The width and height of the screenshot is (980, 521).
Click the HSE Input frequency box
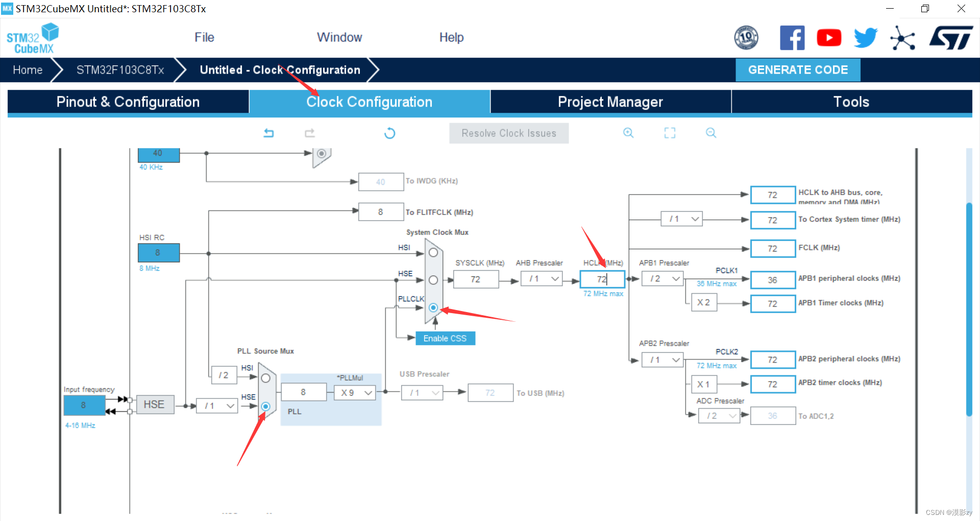84,405
